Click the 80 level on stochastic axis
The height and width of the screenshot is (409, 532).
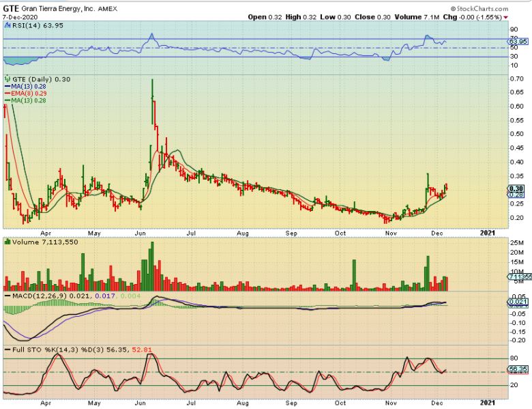click(514, 358)
